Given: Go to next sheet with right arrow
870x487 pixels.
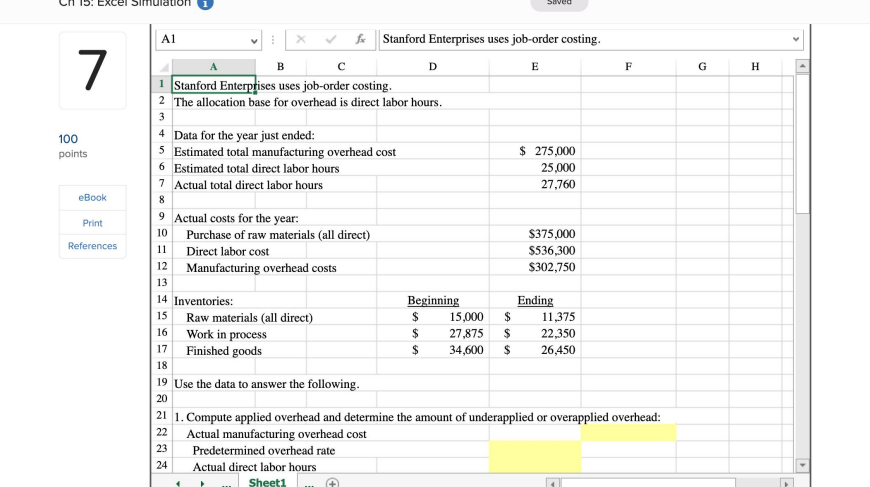Looking at the screenshot, I should [x=202, y=483].
